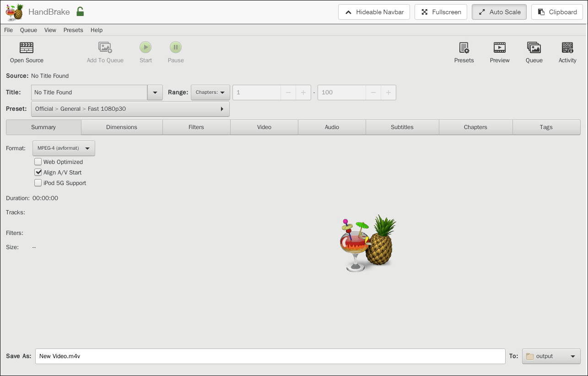
Task: Click the Add To Queue icon
Action: [x=105, y=47]
